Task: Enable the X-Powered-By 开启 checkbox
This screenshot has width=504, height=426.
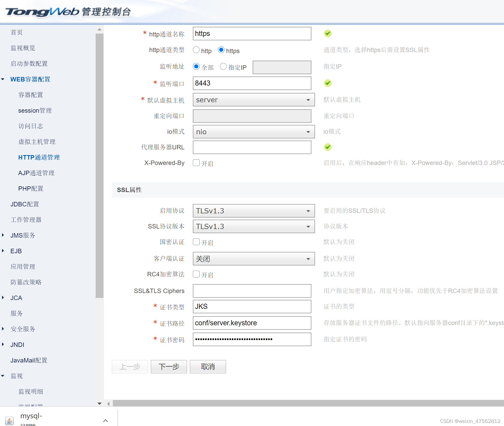Action: coord(196,163)
